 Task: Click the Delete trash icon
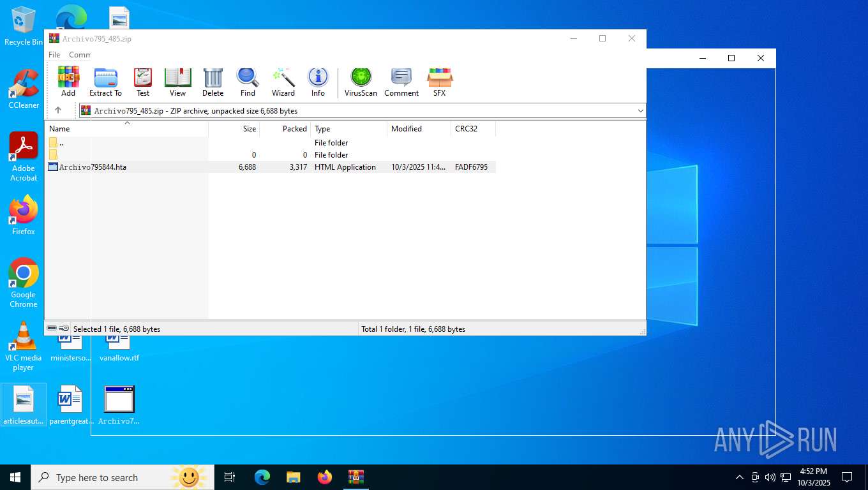(x=213, y=82)
